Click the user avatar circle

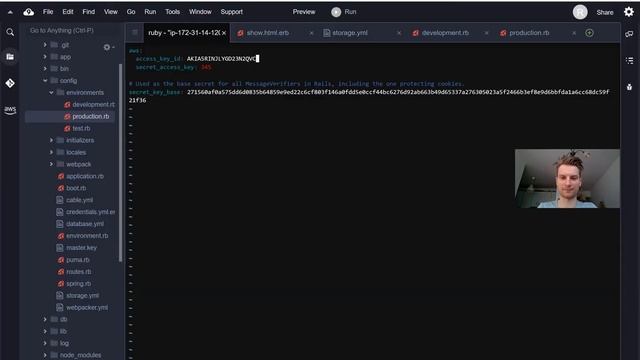[x=580, y=12]
